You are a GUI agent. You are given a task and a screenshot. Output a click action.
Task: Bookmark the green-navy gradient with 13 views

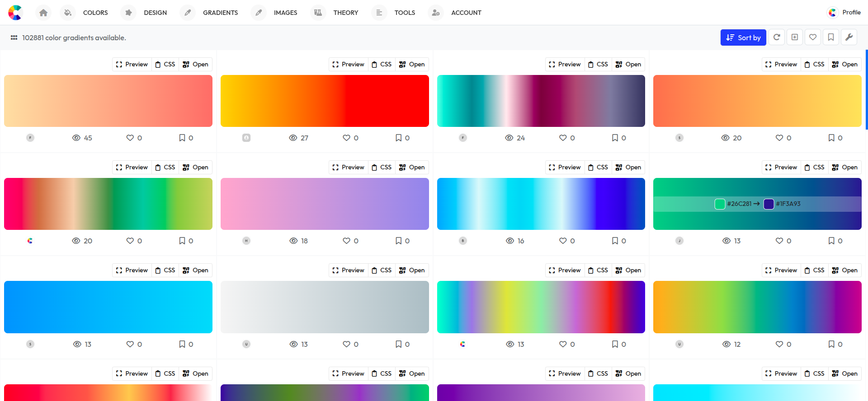tap(831, 241)
